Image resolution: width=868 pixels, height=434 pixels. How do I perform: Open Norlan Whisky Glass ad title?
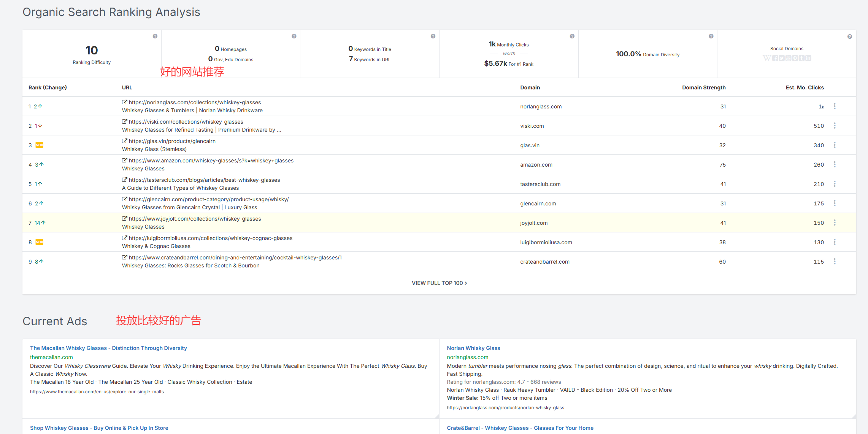(473, 348)
